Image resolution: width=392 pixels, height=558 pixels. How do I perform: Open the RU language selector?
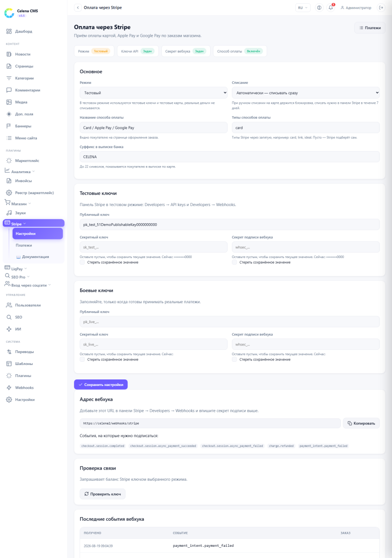point(303,7)
